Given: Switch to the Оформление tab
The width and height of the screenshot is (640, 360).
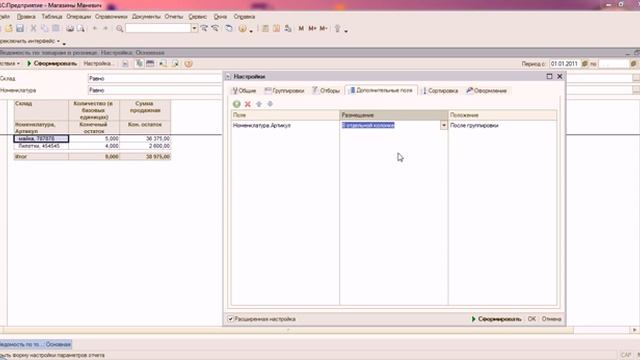Looking at the screenshot, I should 487,91.
